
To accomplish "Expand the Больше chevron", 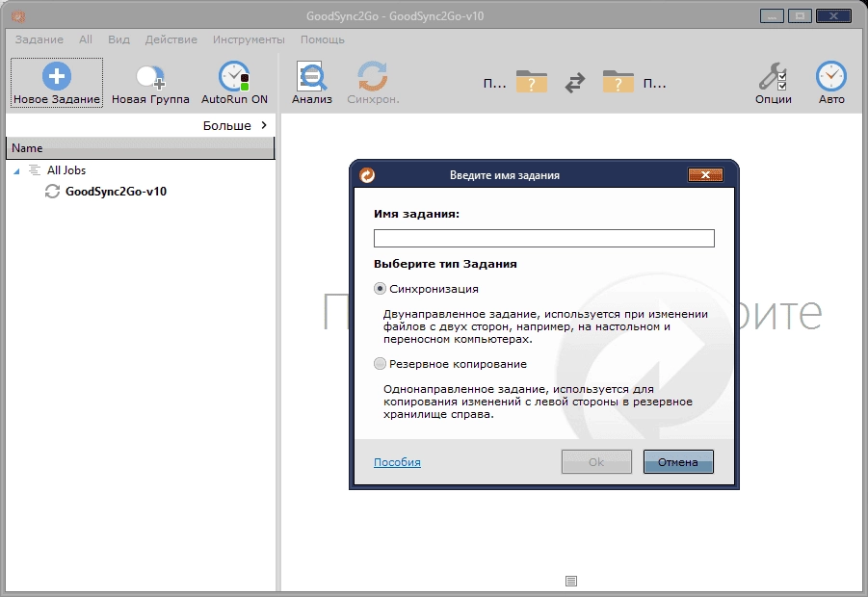I will 264,125.
